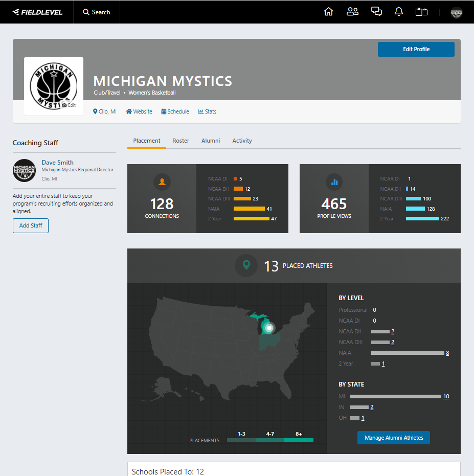Screen dimensions: 474x476
Task: Open the Connections people icon
Action: (x=352, y=12)
